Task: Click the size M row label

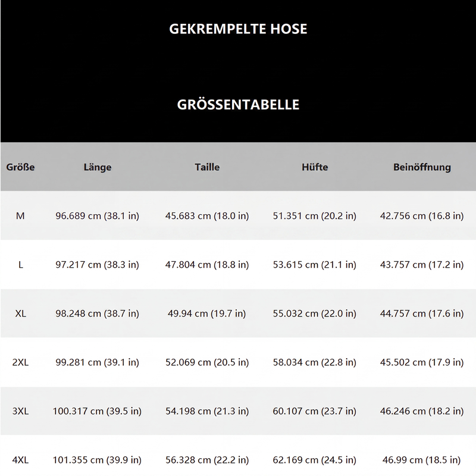Action: point(20,216)
